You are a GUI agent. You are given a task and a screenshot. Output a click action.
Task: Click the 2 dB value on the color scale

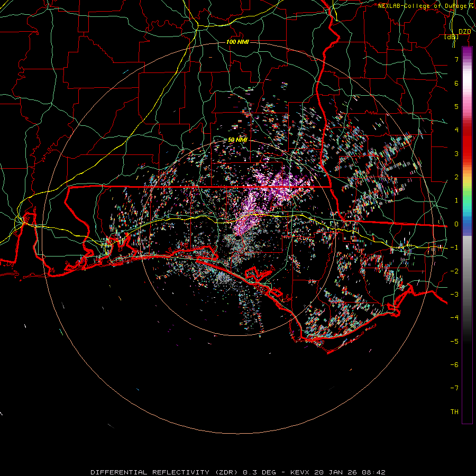[456, 177]
